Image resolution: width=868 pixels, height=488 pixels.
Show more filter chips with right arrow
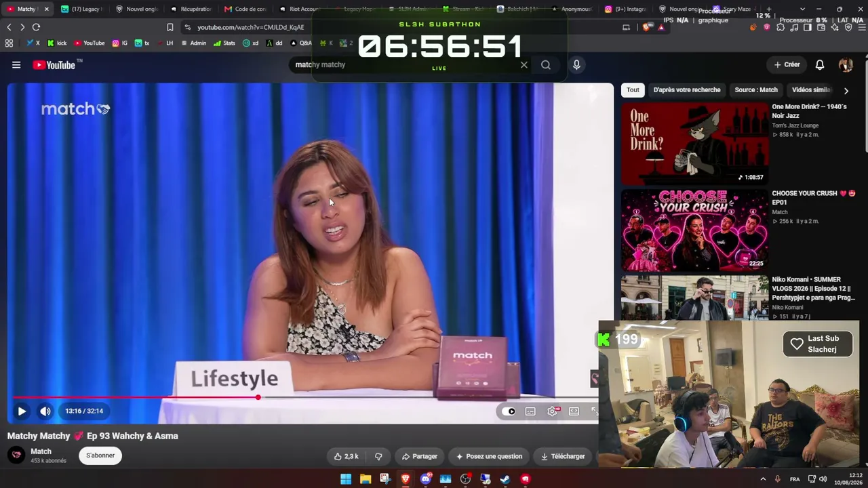pyautogui.click(x=846, y=90)
